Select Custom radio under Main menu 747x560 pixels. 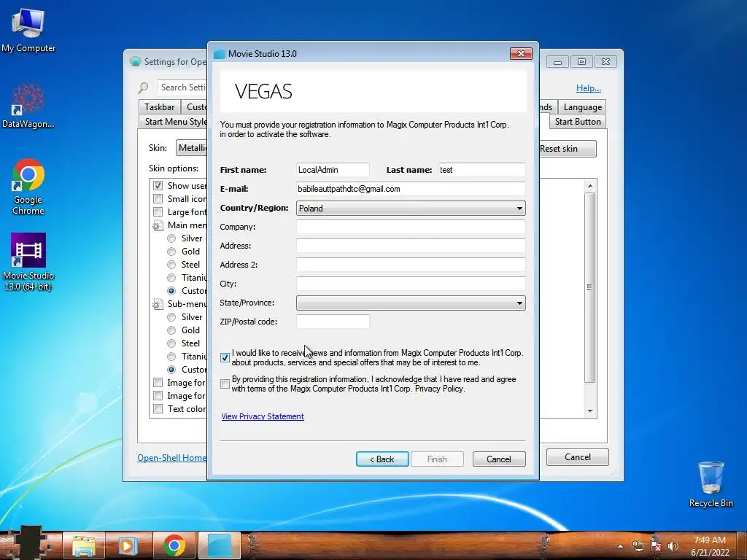pos(171,290)
